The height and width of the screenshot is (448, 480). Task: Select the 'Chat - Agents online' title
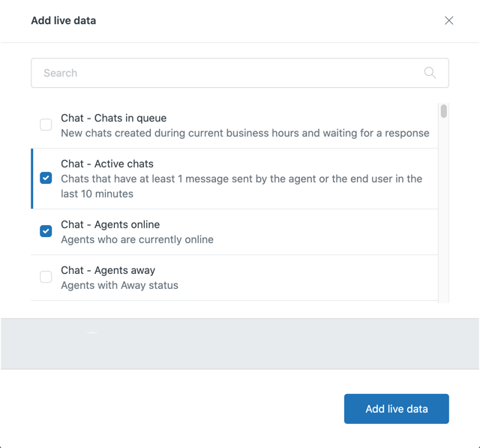(x=110, y=224)
